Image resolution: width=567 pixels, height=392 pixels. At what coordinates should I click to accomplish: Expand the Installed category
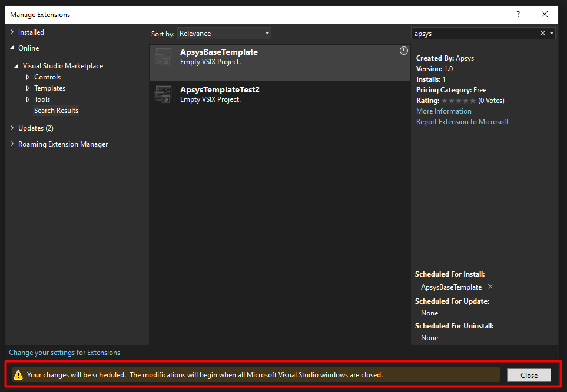point(13,32)
